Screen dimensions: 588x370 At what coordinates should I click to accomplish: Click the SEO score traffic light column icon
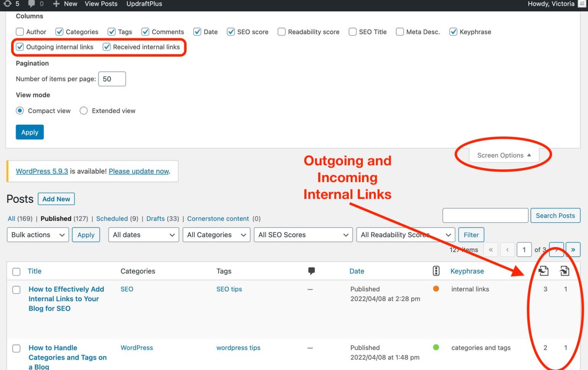(436, 271)
